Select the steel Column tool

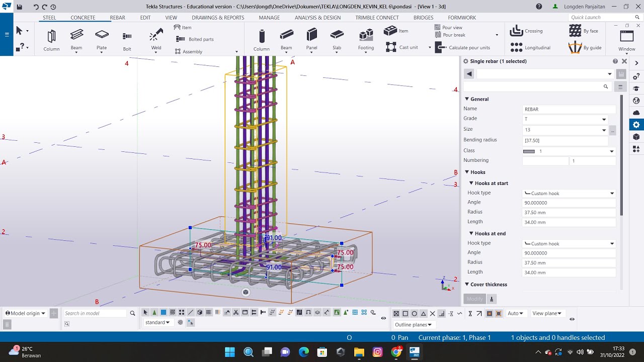point(51,40)
